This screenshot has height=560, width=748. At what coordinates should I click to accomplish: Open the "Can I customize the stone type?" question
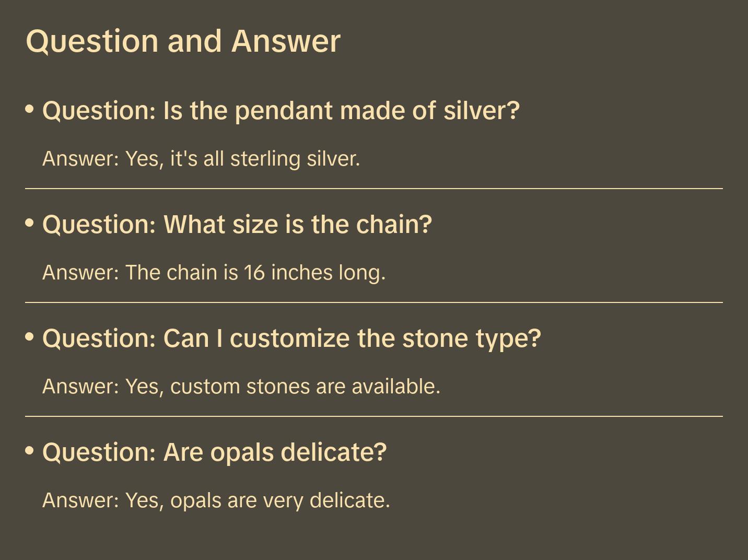pyautogui.click(x=291, y=339)
